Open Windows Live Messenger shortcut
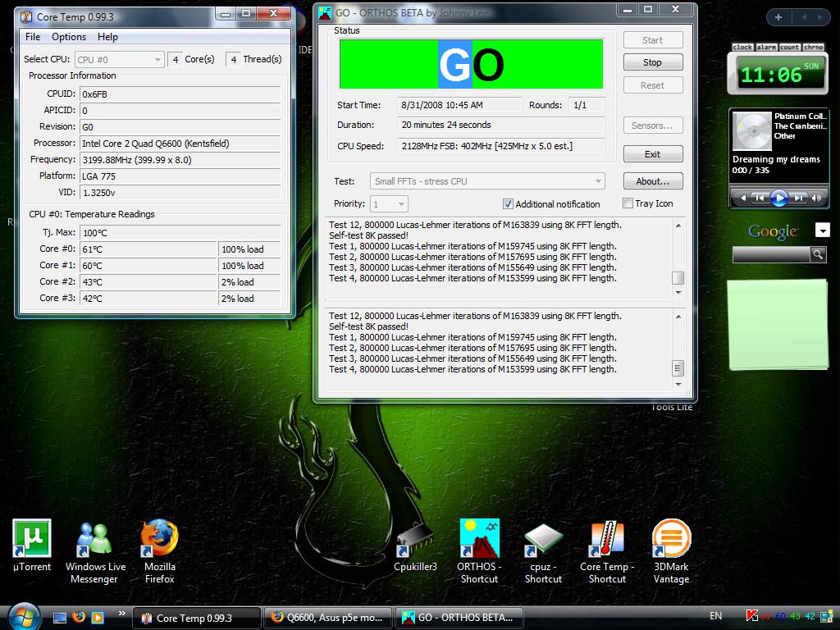Screen dimensions: 840x630 pos(94,539)
